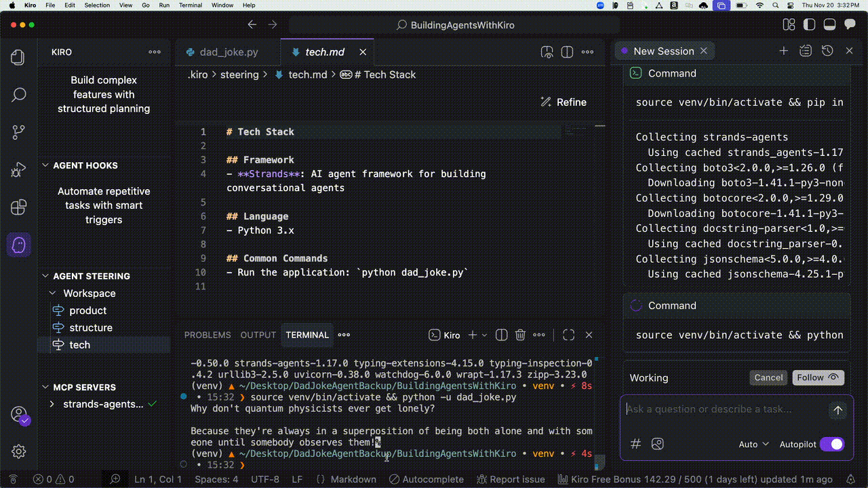Split the editor to the right
Viewport: 868px width, 488px height.
pyautogui.click(x=568, y=52)
